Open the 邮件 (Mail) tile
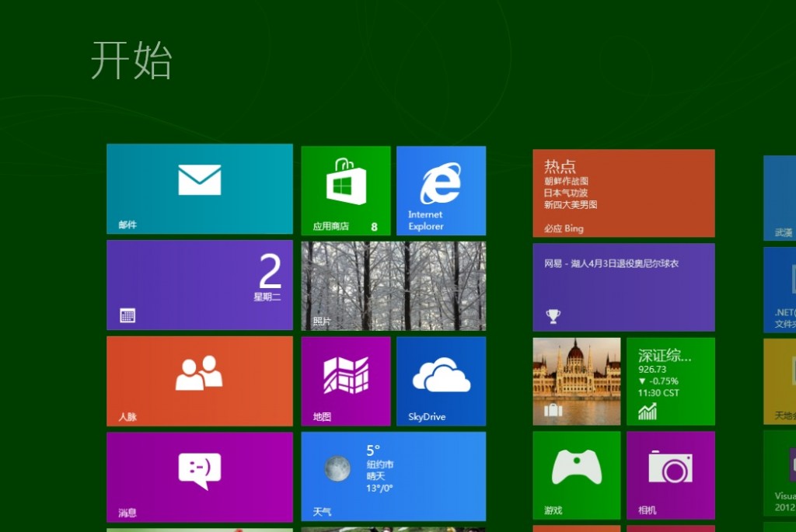The height and width of the screenshot is (532, 796). (199, 190)
